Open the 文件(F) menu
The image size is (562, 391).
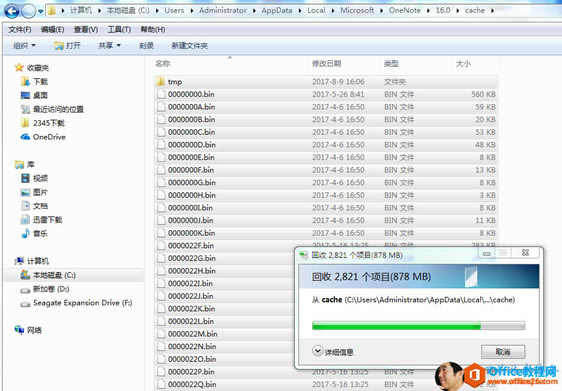(x=20, y=29)
